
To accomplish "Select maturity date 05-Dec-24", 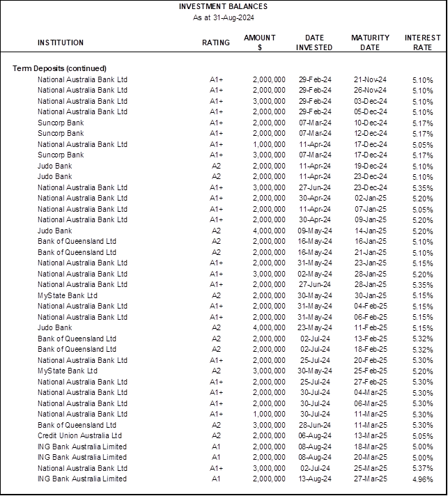I will [x=370, y=111].
